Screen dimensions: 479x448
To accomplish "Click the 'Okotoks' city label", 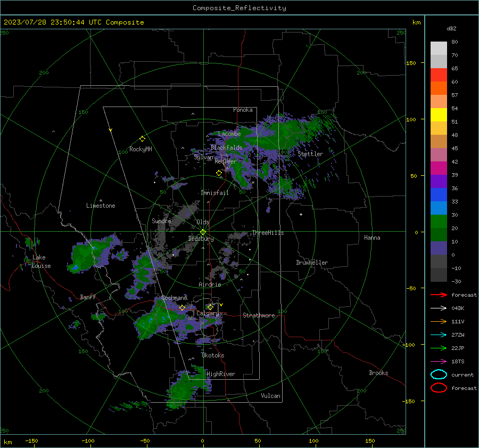I will point(213,355).
